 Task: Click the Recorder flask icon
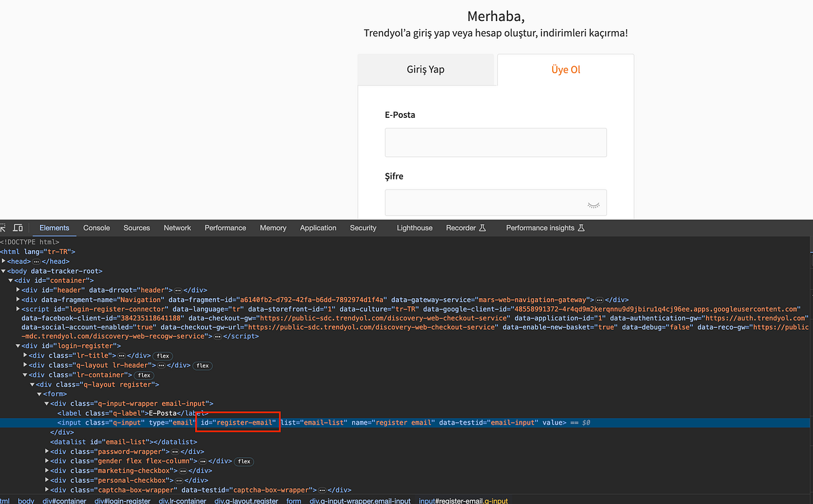pyautogui.click(x=483, y=228)
